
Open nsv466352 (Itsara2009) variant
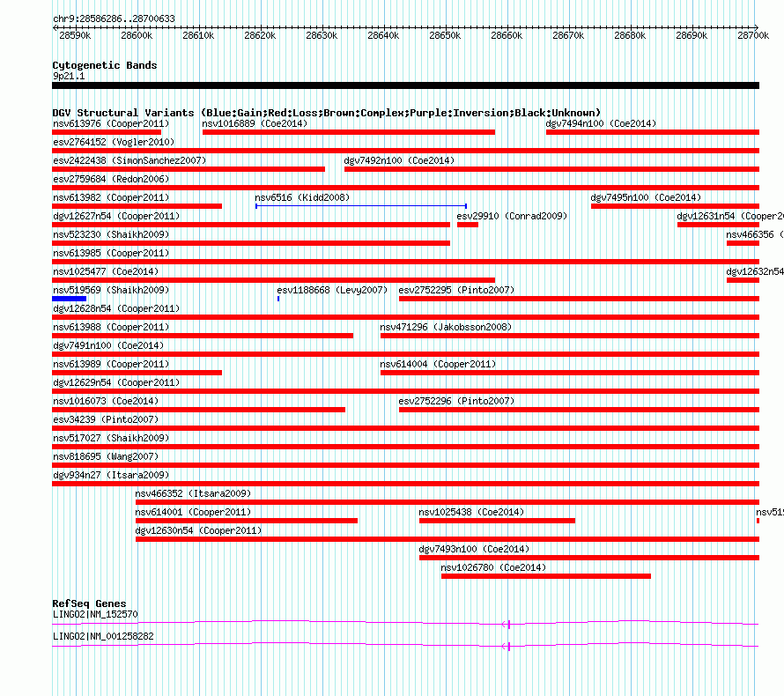pyautogui.click(x=193, y=493)
